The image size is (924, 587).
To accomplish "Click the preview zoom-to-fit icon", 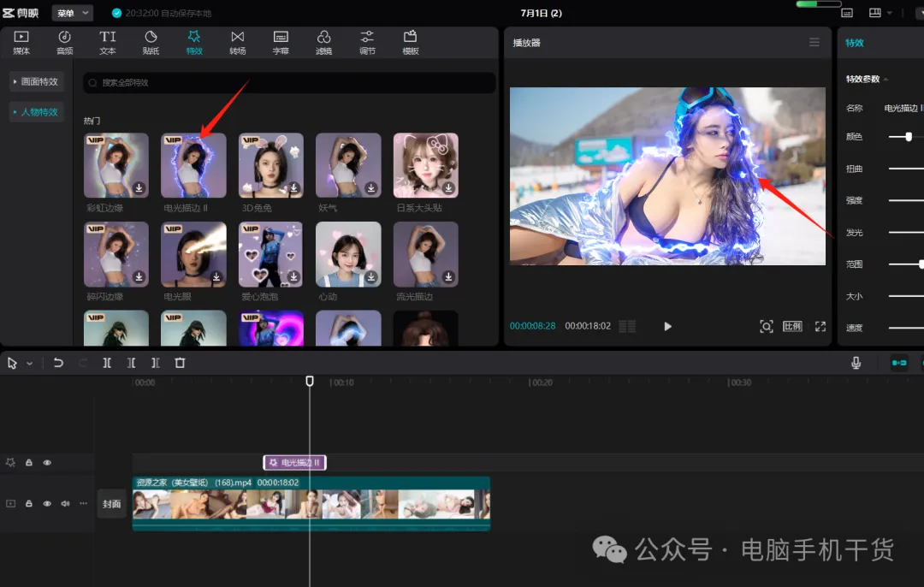I will pyautogui.click(x=766, y=327).
